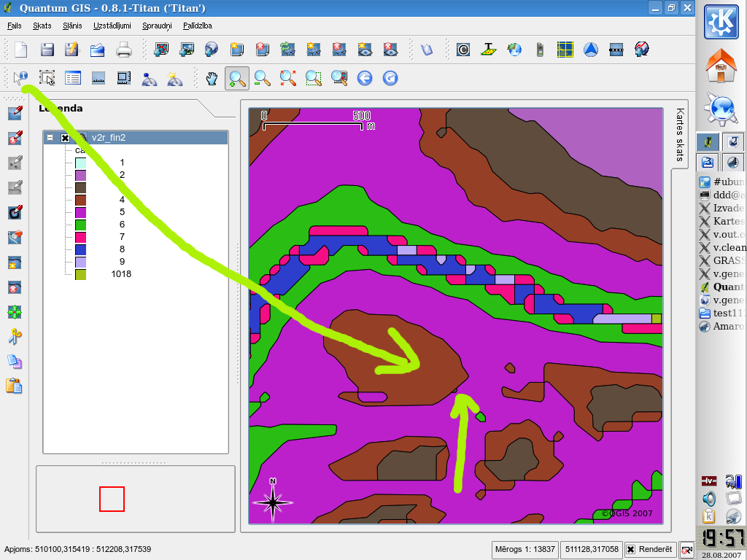This screenshot has width=747, height=560.
Task: Click the olive swatch for class 1018
Action: [x=80, y=274]
